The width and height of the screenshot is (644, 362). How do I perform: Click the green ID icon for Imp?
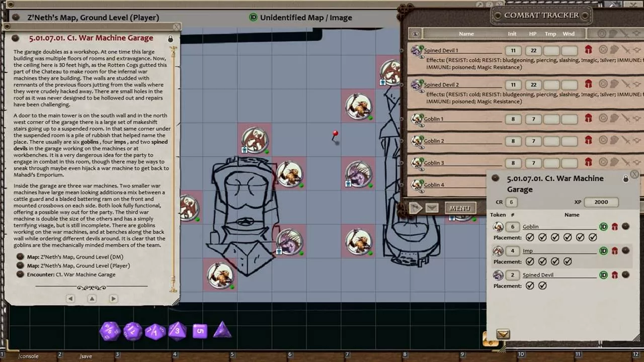tap(603, 250)
